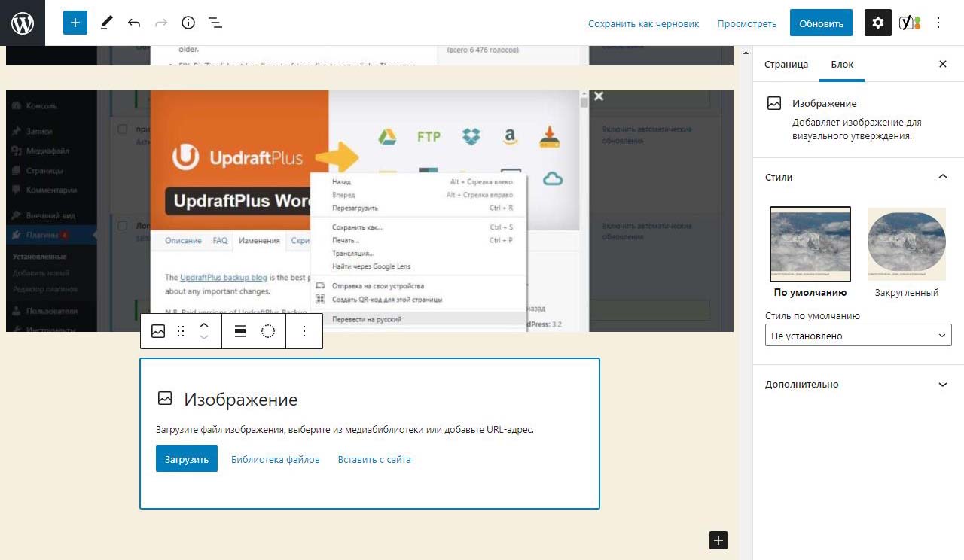The width and height of the screenshot is (964, 560).
Task: Open the Yoast SEO panel icon
Action: pos(910,23)
